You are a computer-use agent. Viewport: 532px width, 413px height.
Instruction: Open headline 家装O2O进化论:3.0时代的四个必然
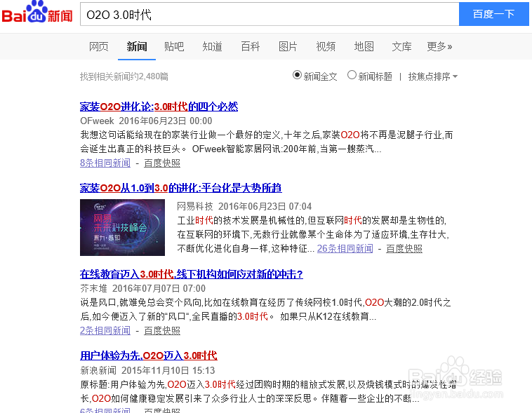(159, 107)
